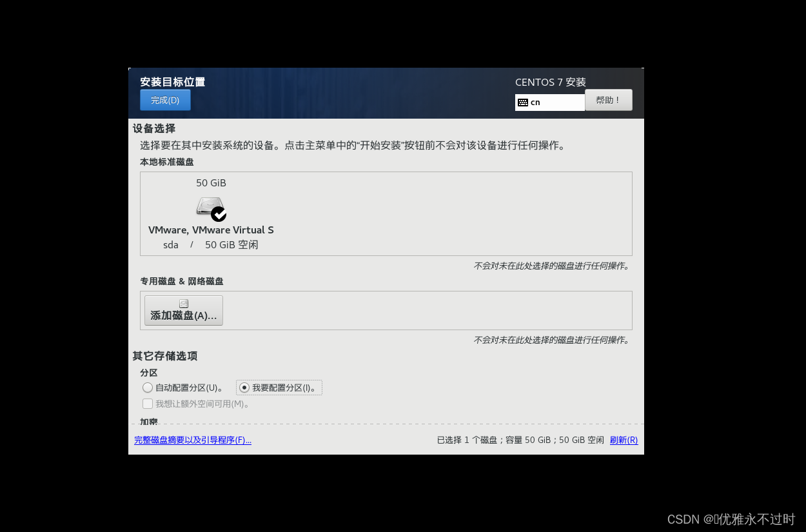Click the 其它存储选项 heading
This screenshot has height=532, width=806.
pyautogui.click(x=165, y=356)
